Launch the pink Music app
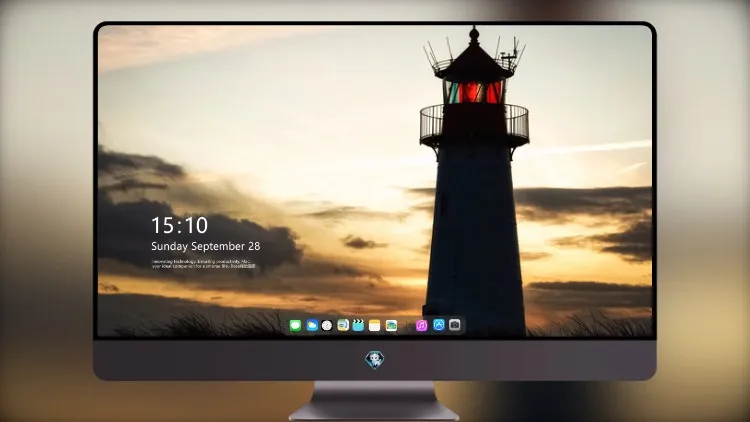 coord(421,326)
